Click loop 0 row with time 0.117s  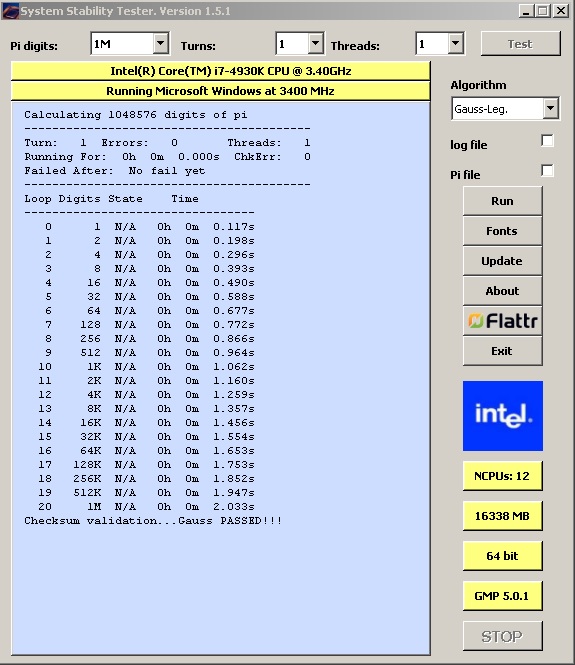(x=149, y=227)
